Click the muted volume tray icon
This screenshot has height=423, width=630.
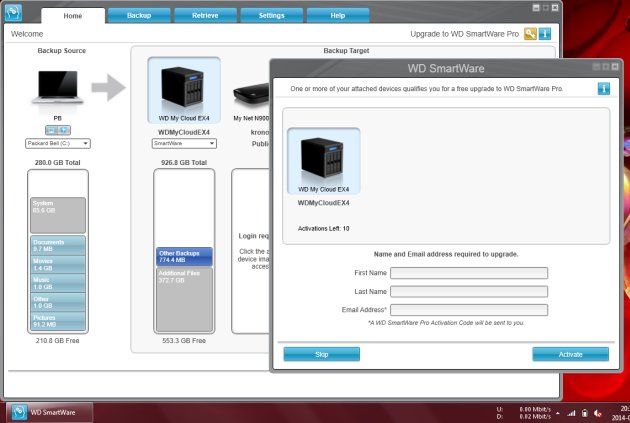(598, 413)
